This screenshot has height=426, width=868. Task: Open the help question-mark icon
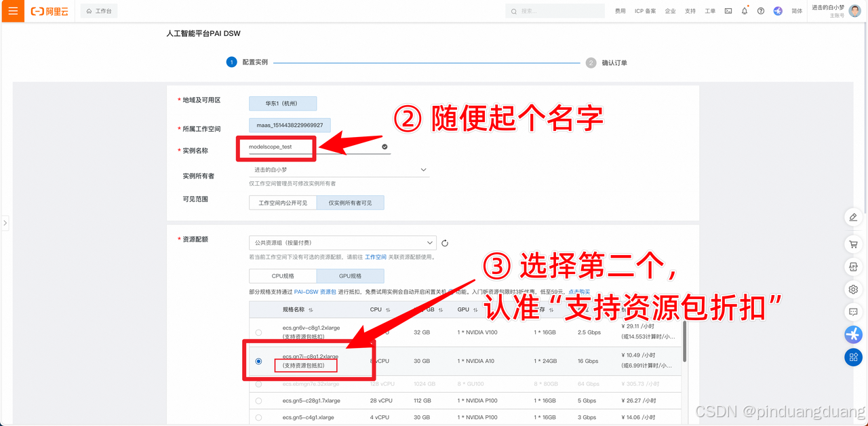click(x=761, y=11)
